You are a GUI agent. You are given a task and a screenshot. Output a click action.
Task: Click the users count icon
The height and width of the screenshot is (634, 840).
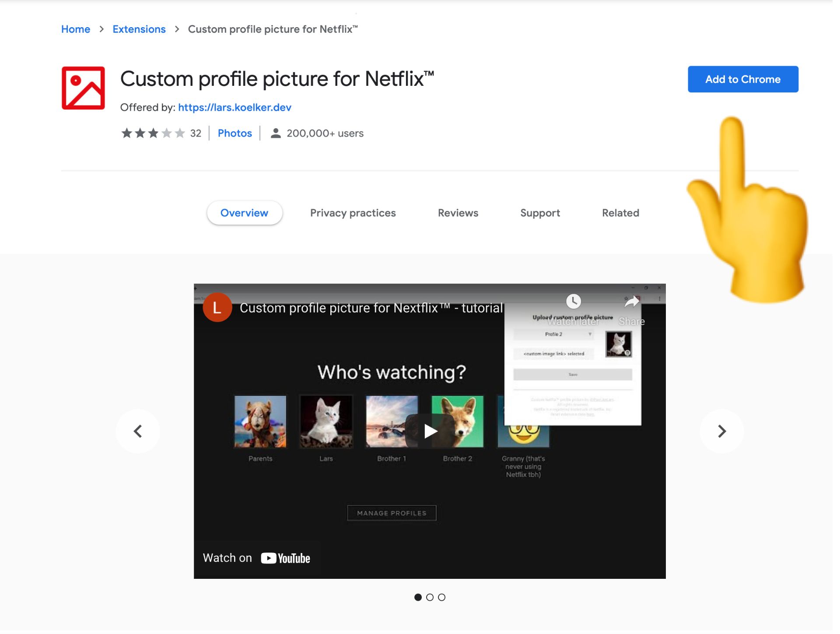[275, 133]
